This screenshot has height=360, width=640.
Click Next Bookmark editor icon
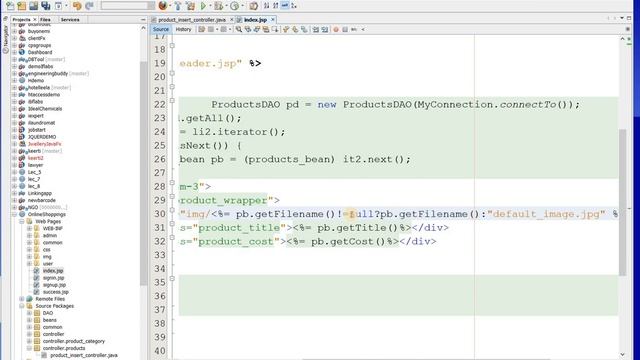295,29
